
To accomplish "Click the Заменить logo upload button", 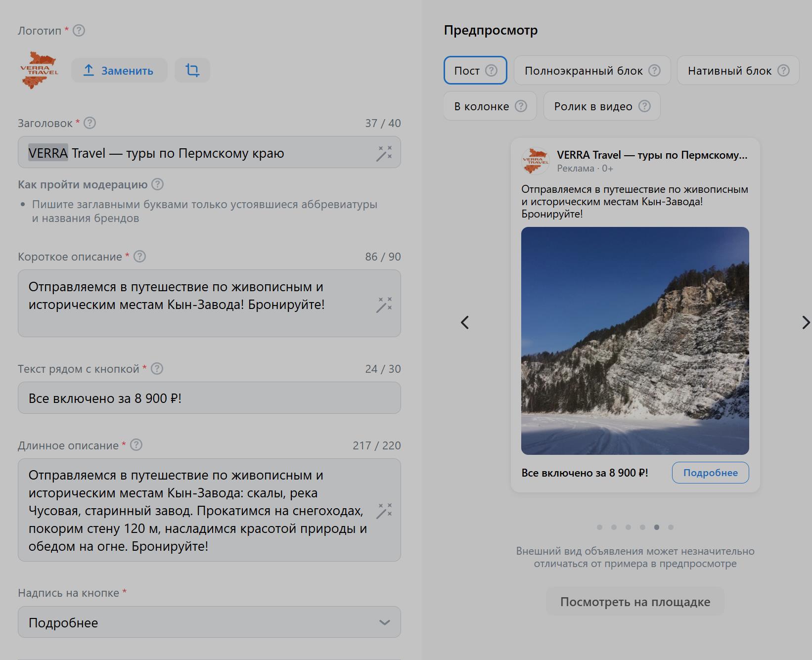I will [119, 70].
